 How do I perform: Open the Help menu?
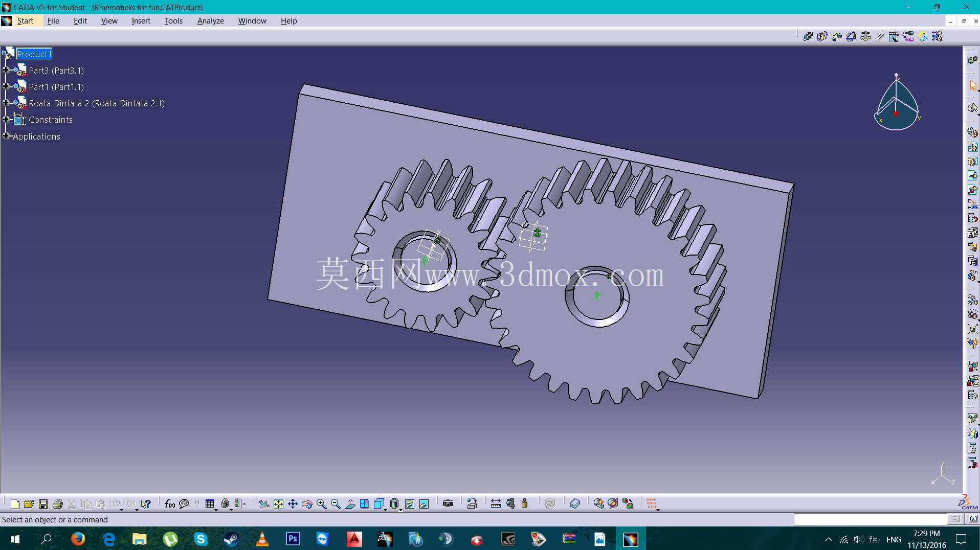tap(289, 21)
